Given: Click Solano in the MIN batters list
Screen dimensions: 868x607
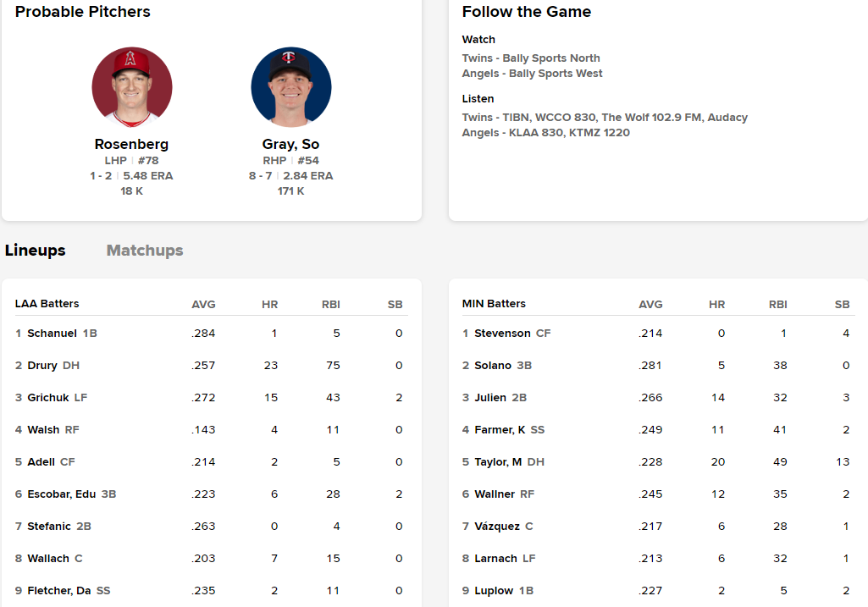Looking at the screenshot, I should pyautogui.click(x=493, y=366).
